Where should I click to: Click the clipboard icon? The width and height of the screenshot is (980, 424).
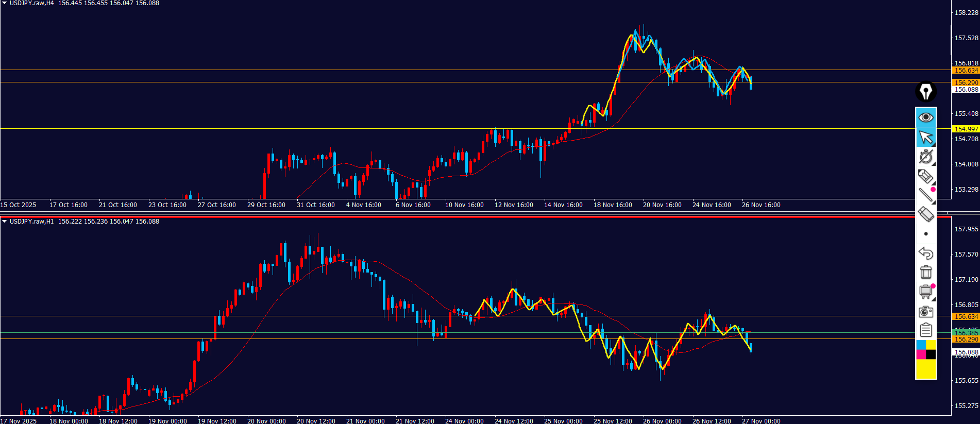pos(925,330)
